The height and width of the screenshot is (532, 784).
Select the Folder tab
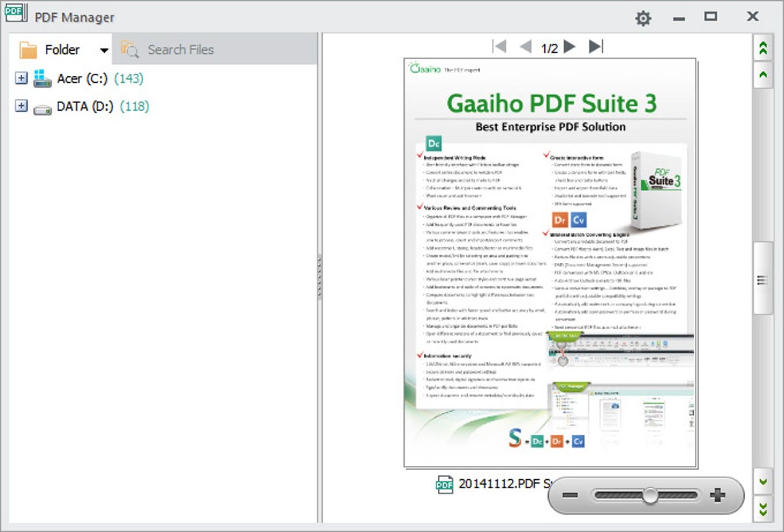[x=61, y=49]
